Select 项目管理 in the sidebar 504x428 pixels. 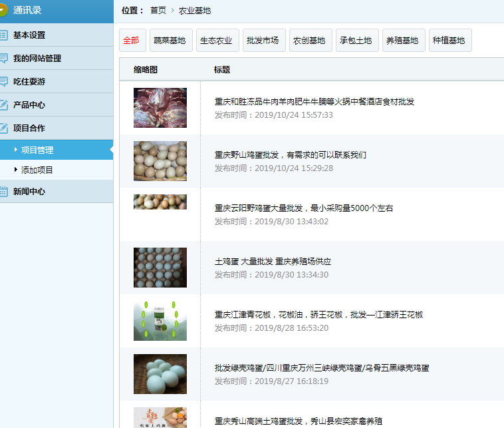click(37, 150)
